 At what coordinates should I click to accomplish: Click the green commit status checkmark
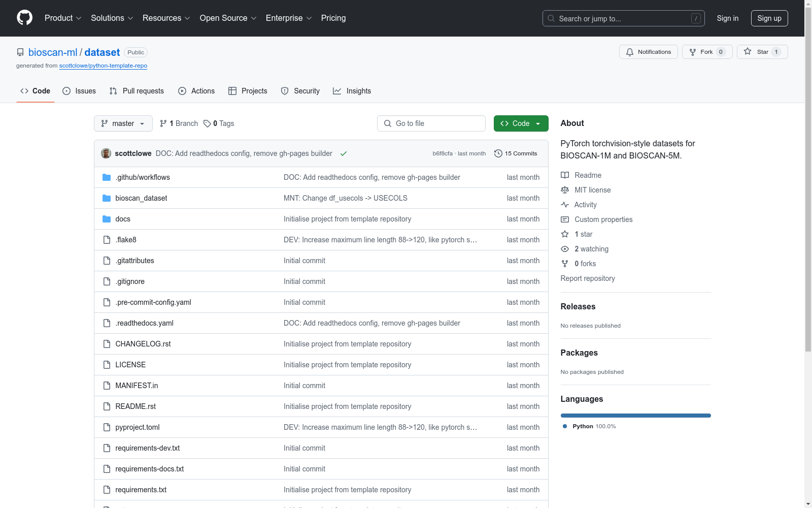point(344,153)
